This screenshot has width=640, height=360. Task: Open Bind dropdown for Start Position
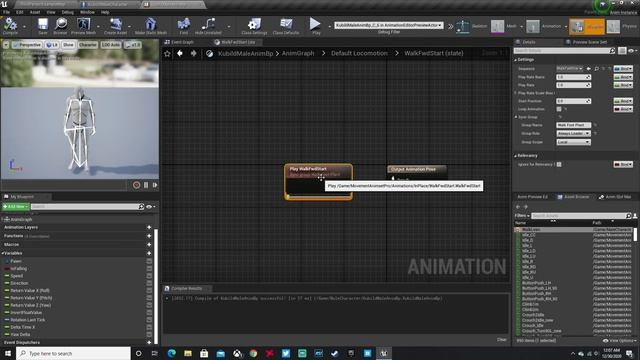pyautogui.click(x=623, y=101)
